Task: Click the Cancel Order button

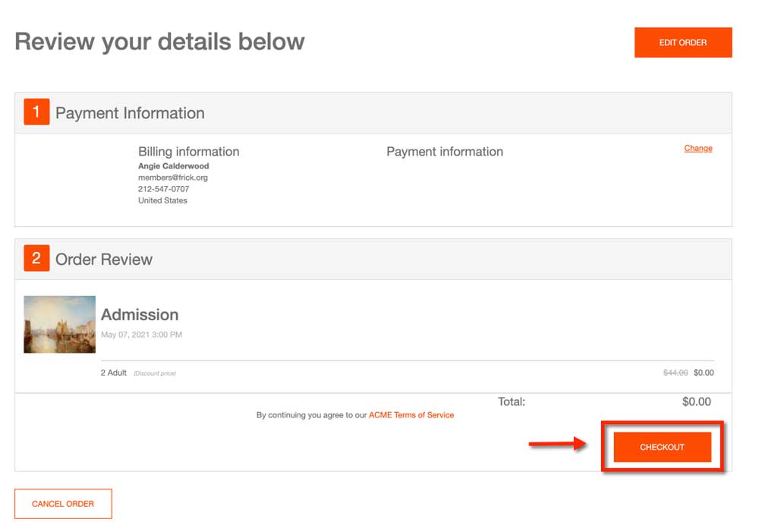Action: [63, 504]
